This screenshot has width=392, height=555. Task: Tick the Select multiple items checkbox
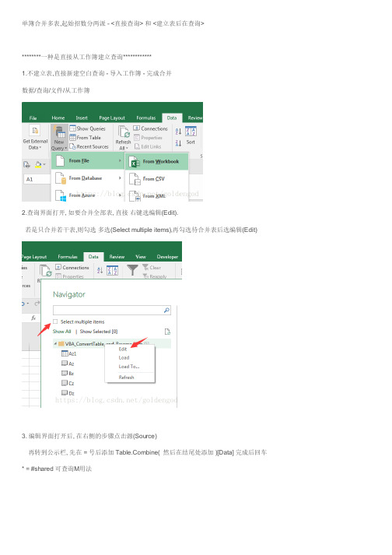[x=55, y=321]
